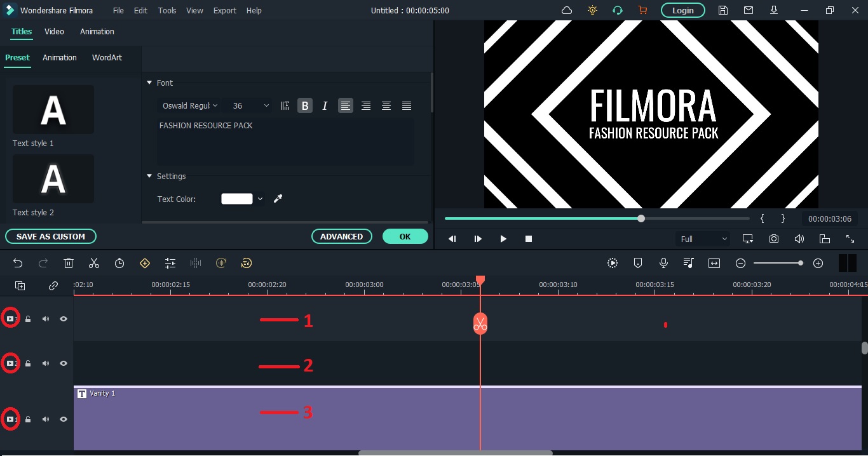Enter fullscreen preview mode
Image resolution: width=868 pixels, height=456 pixels.
pyautogui.click(x=850, y=239)
